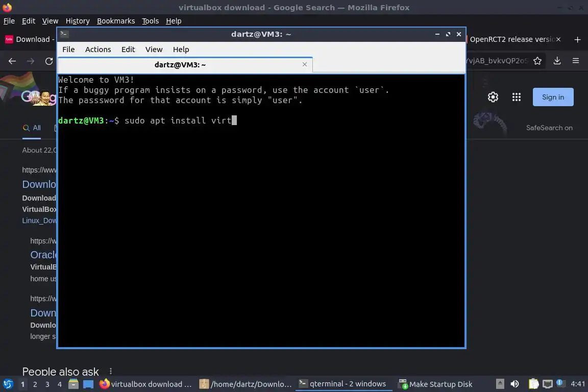Click the Google Sign in button
The width and height of the screenshot is (588, 392).
(553, 97)
